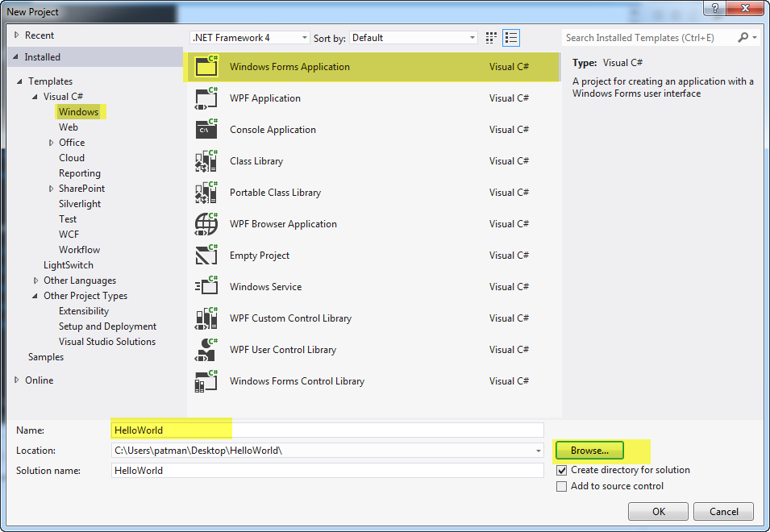Click the Empty Project template icon

point(206,256)
